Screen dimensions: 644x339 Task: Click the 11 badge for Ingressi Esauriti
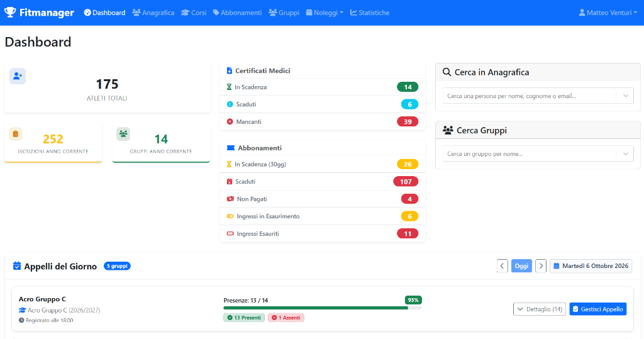click(408, 233)
